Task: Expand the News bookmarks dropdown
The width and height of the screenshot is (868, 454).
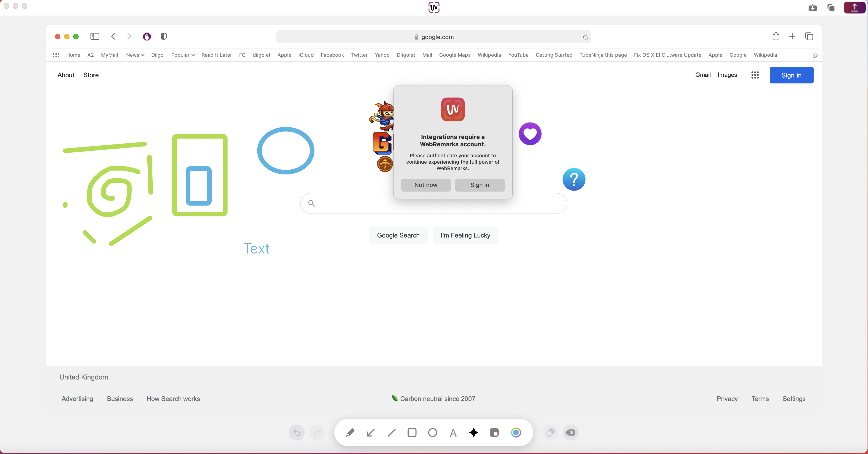Action: (135, 55)
